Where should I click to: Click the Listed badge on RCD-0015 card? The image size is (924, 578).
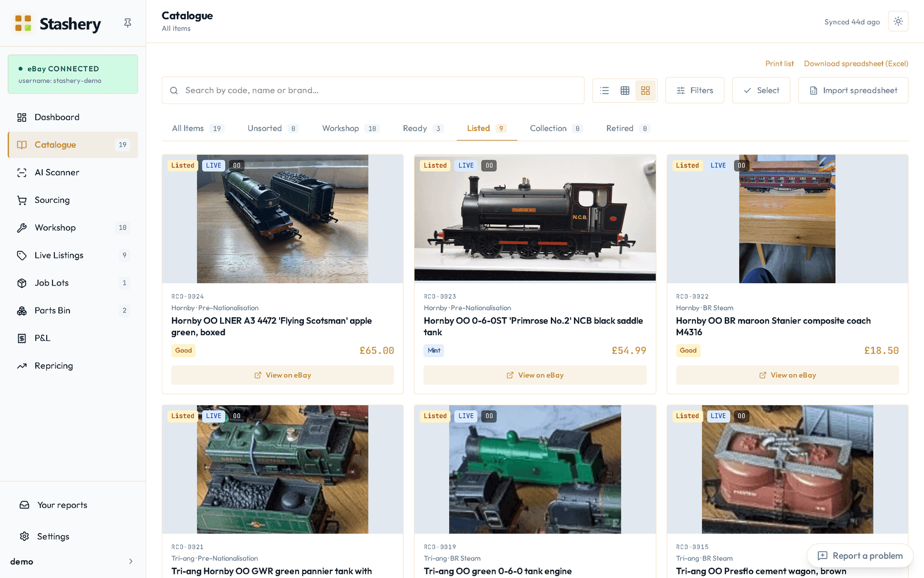687,416
